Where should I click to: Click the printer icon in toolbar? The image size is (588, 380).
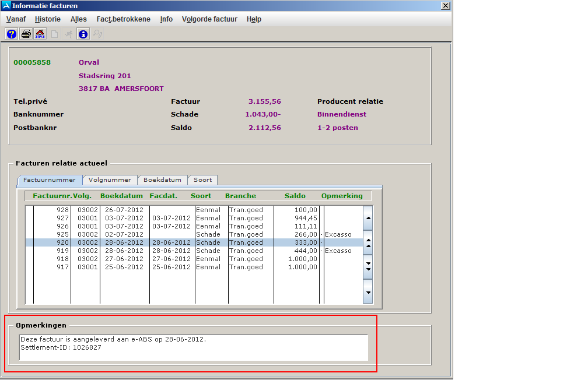(26, 34)
